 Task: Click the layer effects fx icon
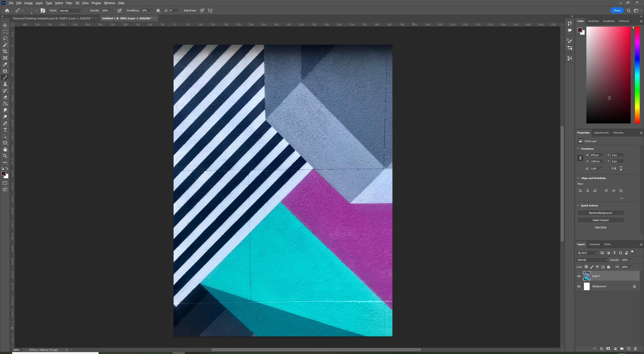[x=601, y=349]
